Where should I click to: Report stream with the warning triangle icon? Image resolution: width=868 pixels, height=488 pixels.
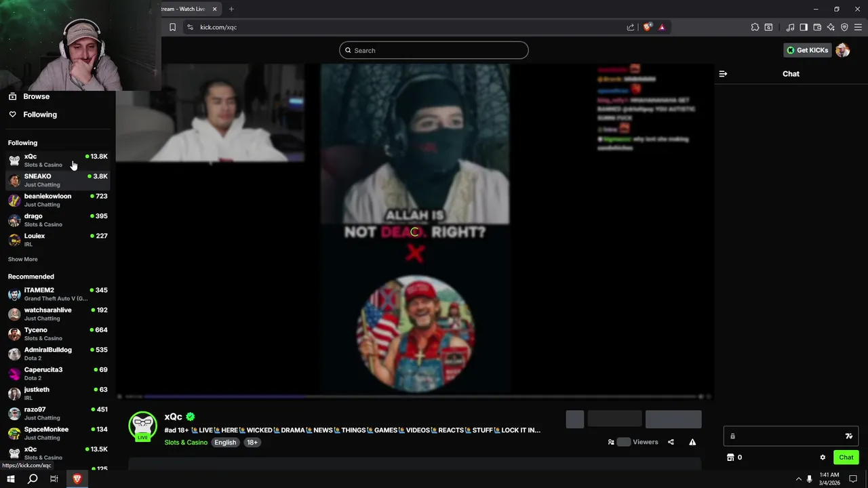[x=692, y=442]
